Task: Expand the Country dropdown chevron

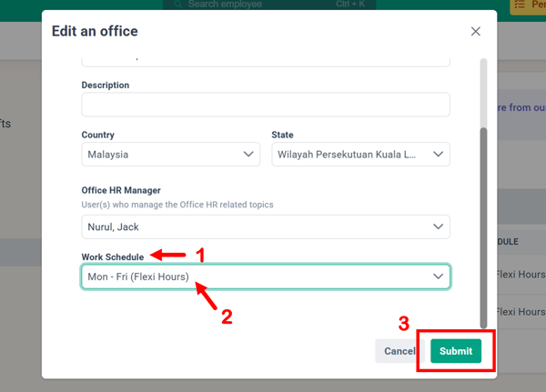Action: 249,155
